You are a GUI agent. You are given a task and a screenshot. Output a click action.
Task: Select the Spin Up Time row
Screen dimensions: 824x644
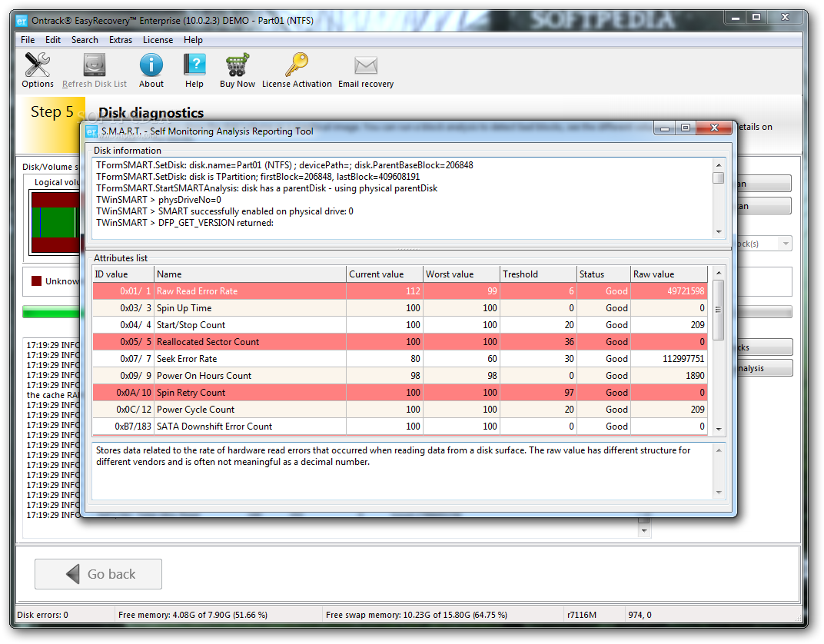point(400,308)
